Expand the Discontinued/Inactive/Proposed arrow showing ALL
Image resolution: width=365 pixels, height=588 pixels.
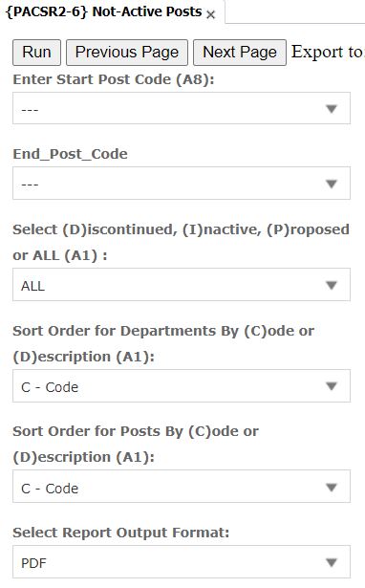[332, 285]
